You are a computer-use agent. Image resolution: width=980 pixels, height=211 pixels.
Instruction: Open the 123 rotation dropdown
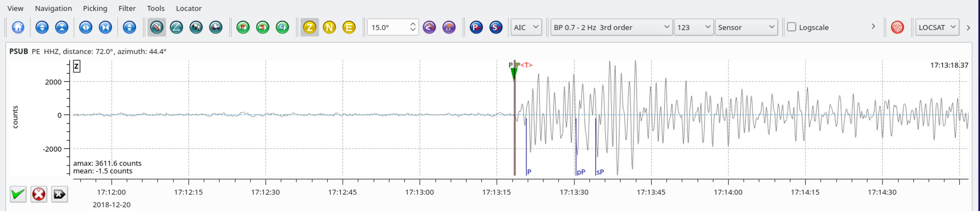(x=694, y=27)
